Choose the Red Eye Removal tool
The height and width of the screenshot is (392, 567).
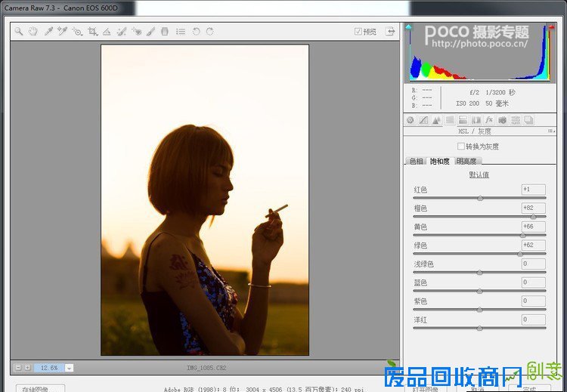pos(136,32)
